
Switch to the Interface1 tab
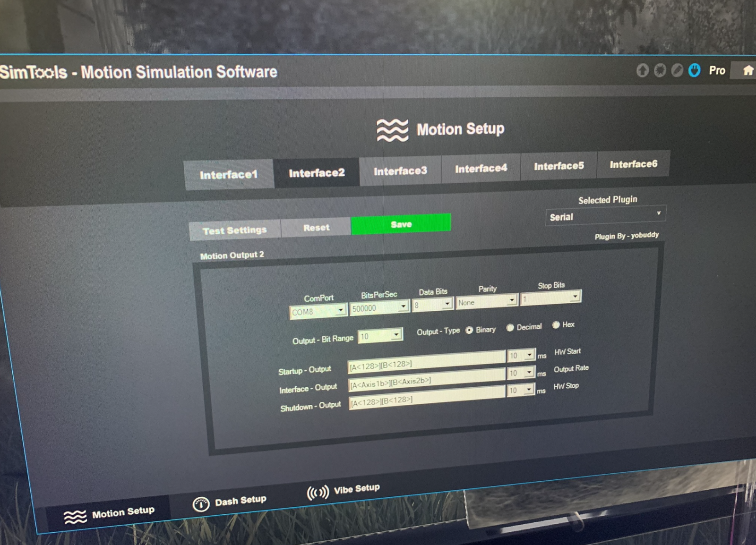click(x=229, y=174)
